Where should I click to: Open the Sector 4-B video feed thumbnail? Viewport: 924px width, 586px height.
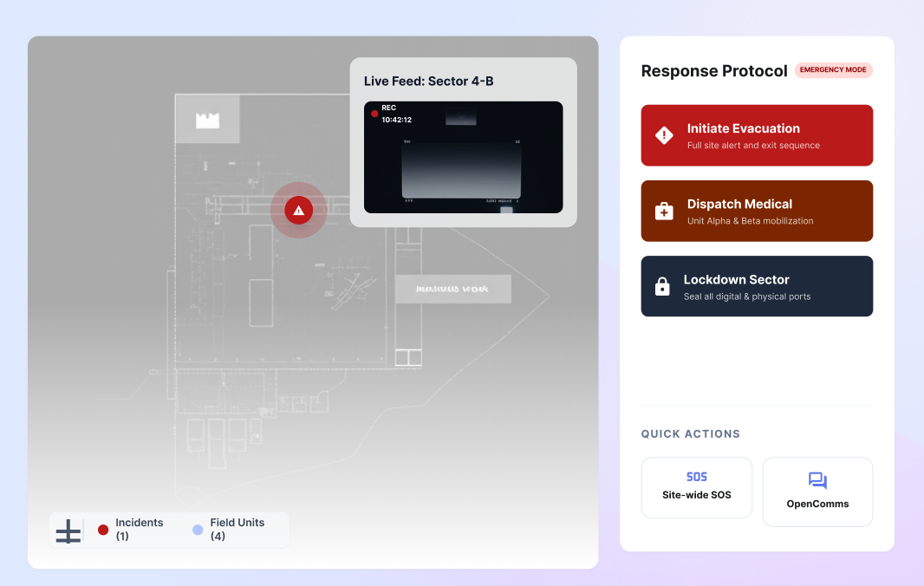[x=463, y=157]
